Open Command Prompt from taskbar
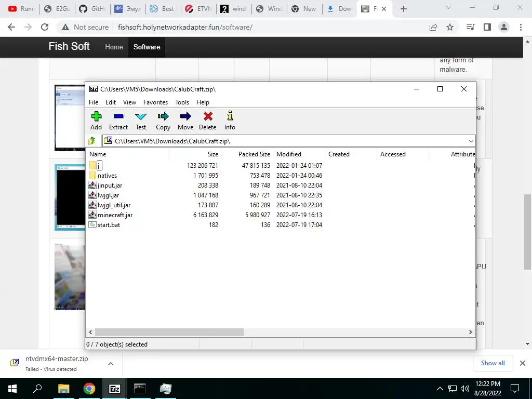Image resolution: width=532 pixels, height=399 pixels. click(x=140, y=389)
